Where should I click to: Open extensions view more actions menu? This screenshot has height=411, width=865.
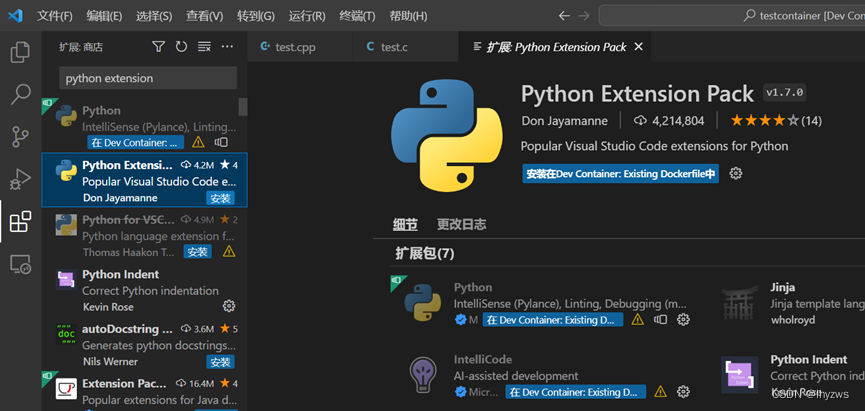(227, 47)
